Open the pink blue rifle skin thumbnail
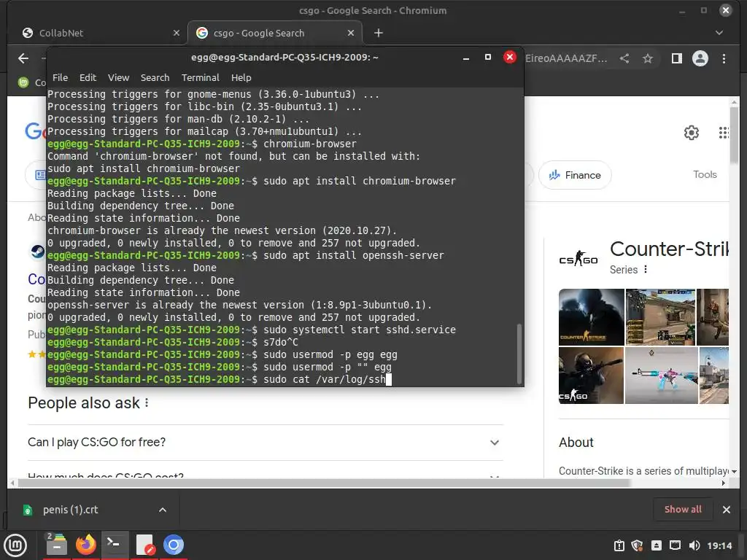Viewport: 747px width, 560px height. pyautogui.click(x=661, y=376)
